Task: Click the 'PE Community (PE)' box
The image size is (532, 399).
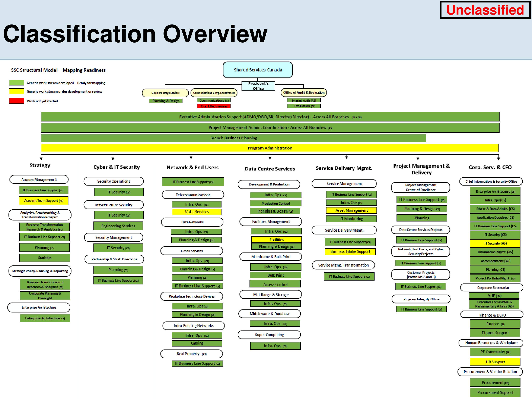Action: point(495,352)
